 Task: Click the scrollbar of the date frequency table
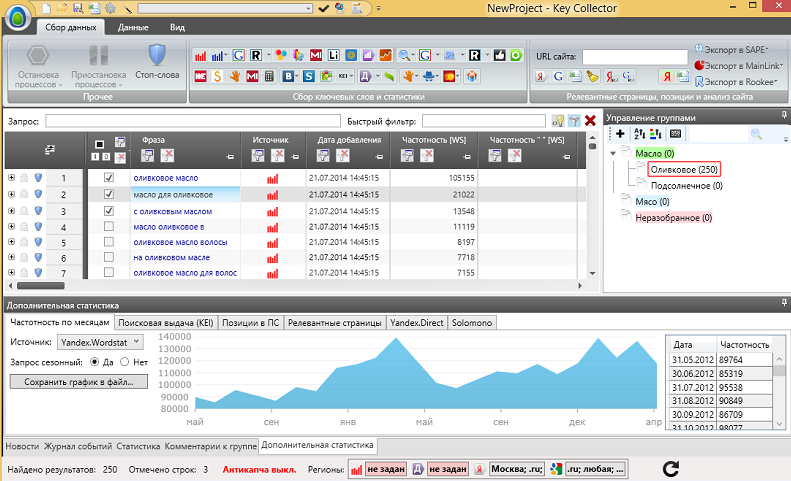pyautogui.click(x=777, y=385)
